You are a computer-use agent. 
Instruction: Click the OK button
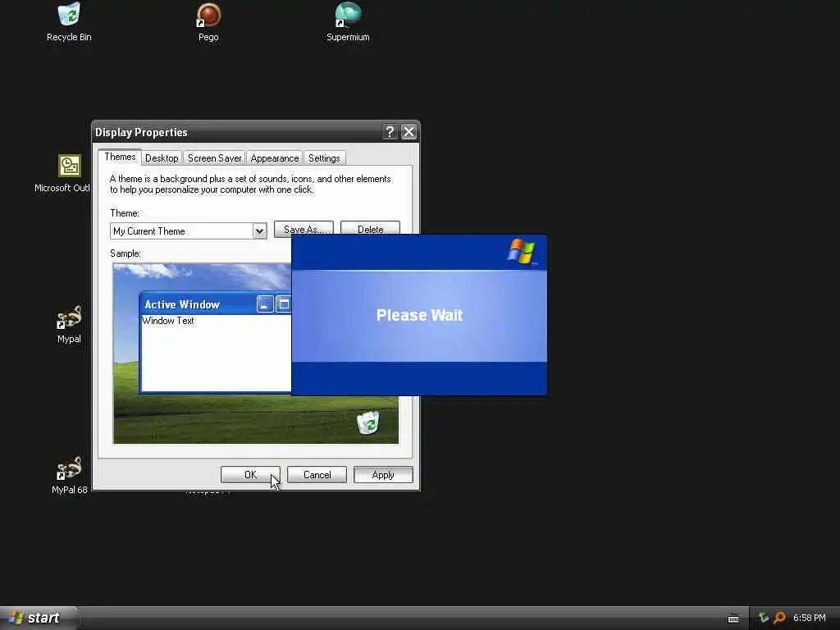[250, 475]
